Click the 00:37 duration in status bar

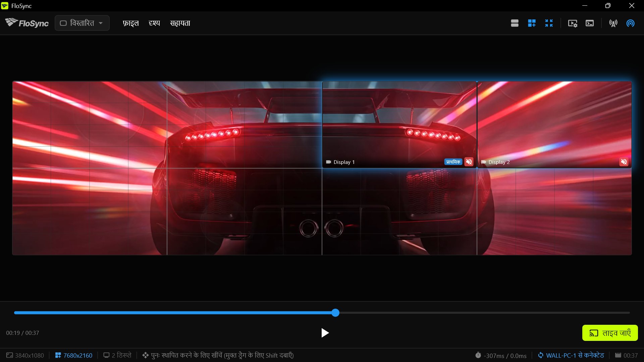click(x=631, y=355)
